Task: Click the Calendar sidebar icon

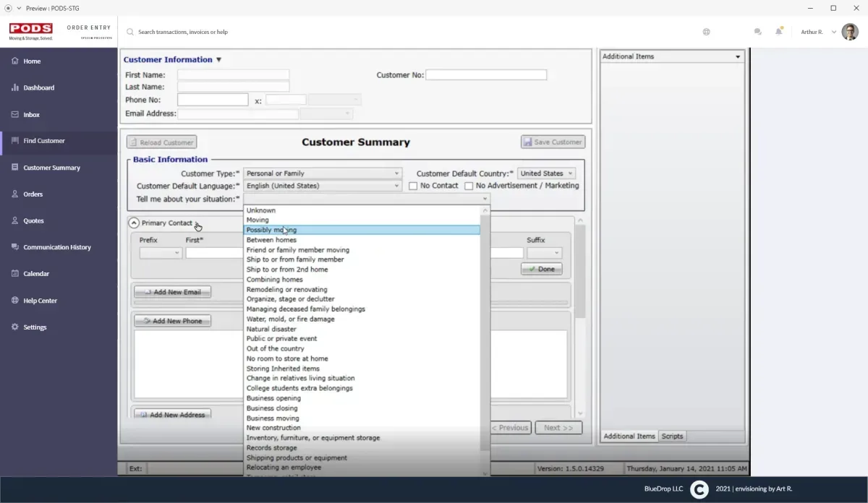Action: [x=15, y=274]
